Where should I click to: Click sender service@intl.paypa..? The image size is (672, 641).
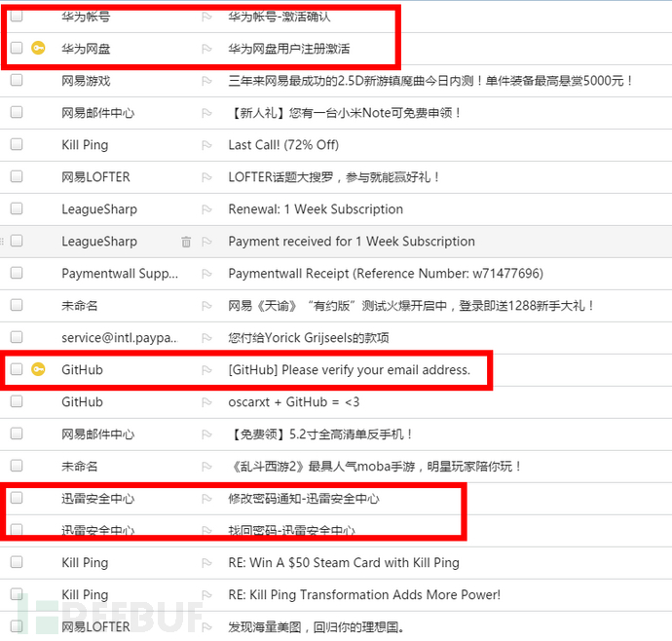point(120,338)
